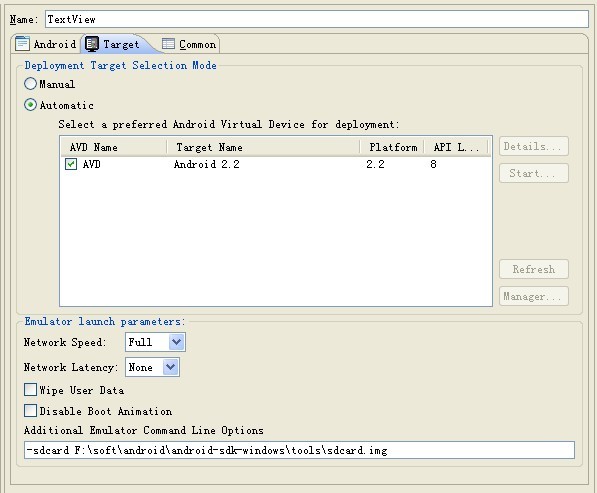Screen dimensions: 597x493
Task: Click the Start... button
Action: coord(534,173)
